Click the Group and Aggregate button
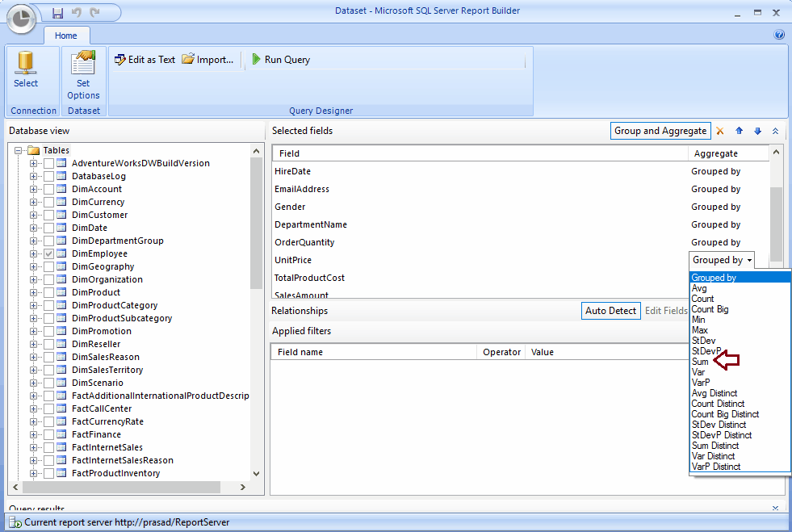The image size is (792, 532). coord(660,130)
